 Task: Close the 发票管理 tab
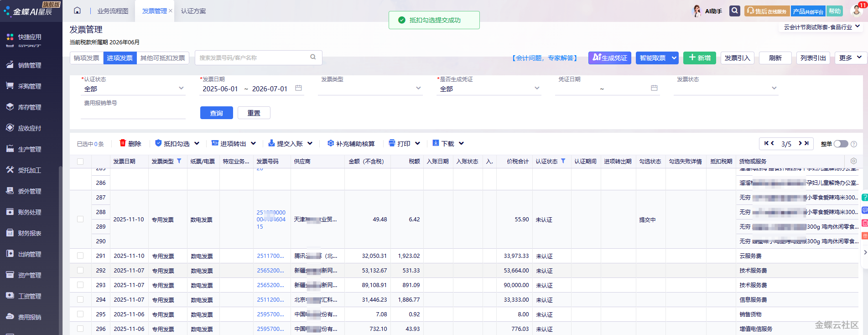coord(171,11)
